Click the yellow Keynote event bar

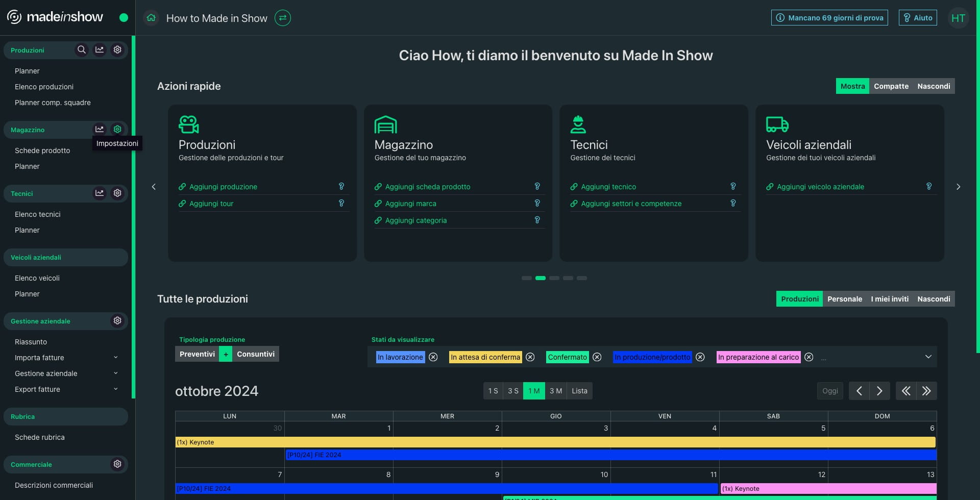[x=555, y=442]
